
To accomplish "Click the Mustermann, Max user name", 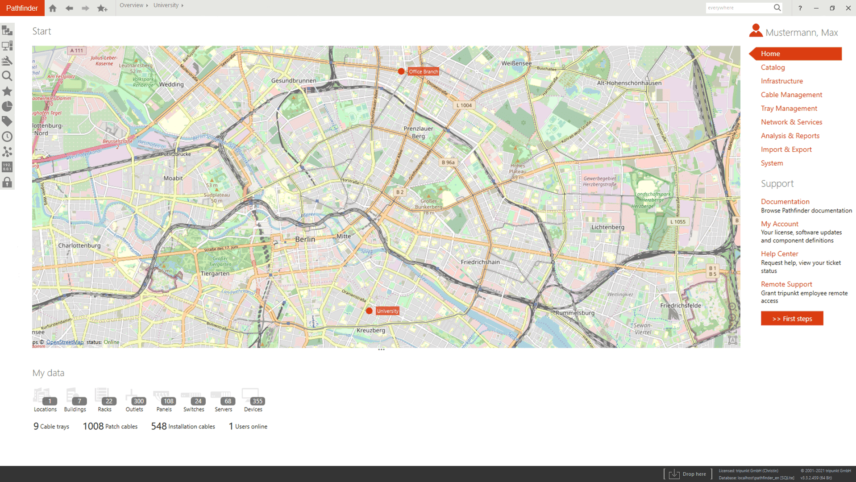I will pyautogui.click(x=801, y=33).
